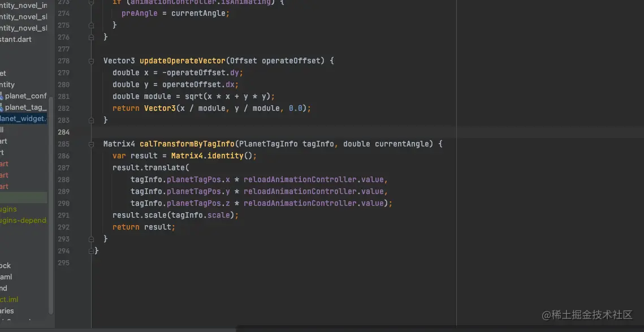Select the ugins-depend file in project tree

tap(23, 220)
